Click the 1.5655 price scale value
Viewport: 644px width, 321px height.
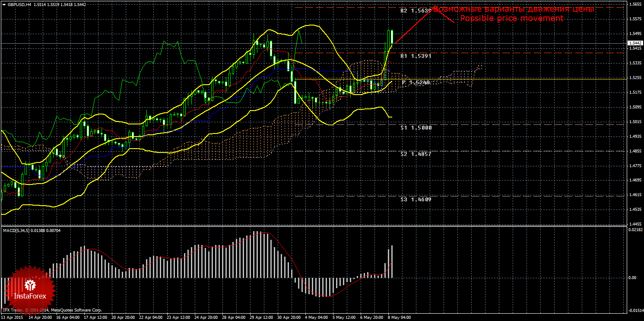coord(635,4)
